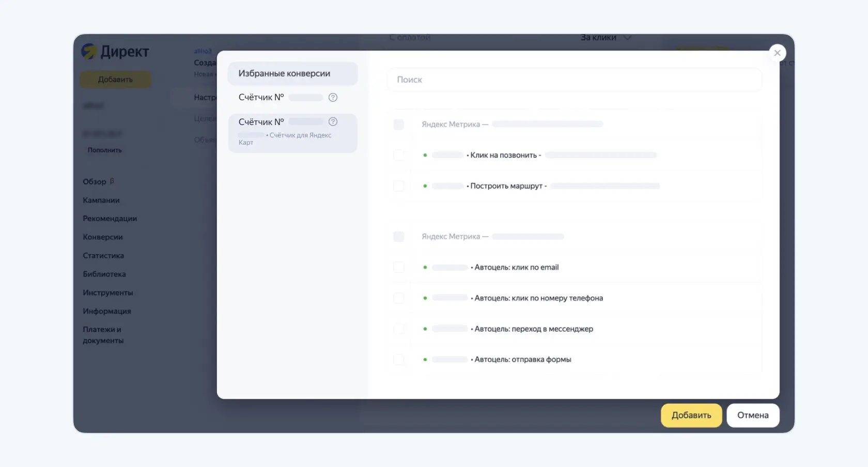Screen dimensions: 868x467
Task: Open Обзор in the left sidebar
Action: tap(95, 182)
